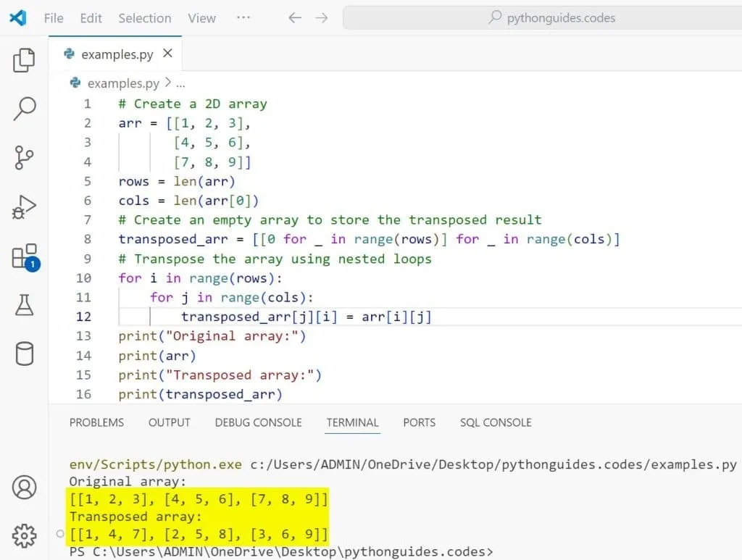Open the database cylinder icon view

coord(24,354)
